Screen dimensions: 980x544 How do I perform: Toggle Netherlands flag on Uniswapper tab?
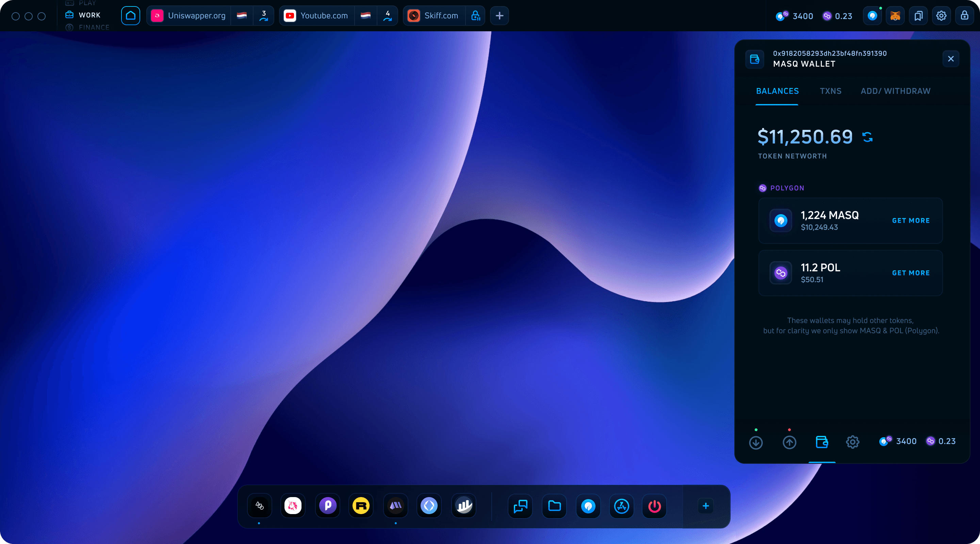[x=242, y=16]
